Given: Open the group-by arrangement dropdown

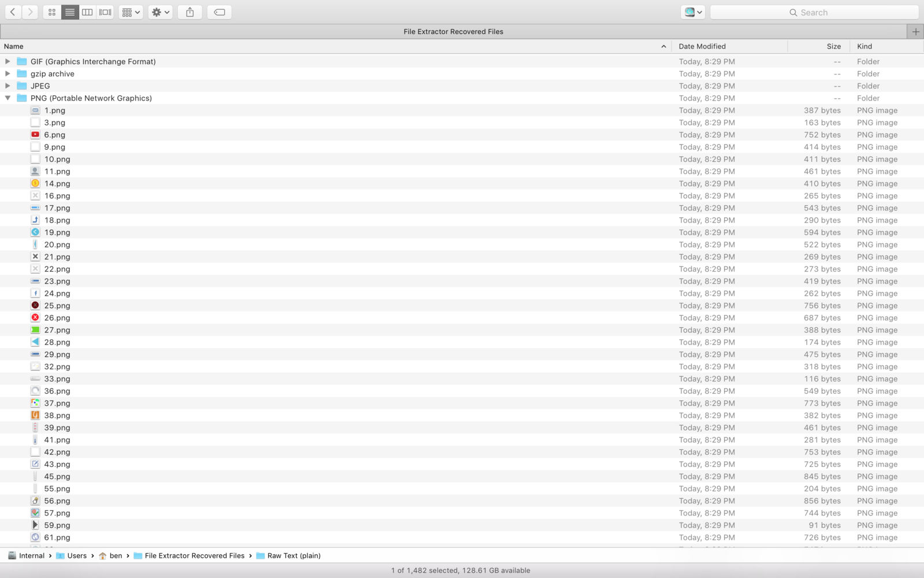Looking at the screenshot, I should point(131,12).
